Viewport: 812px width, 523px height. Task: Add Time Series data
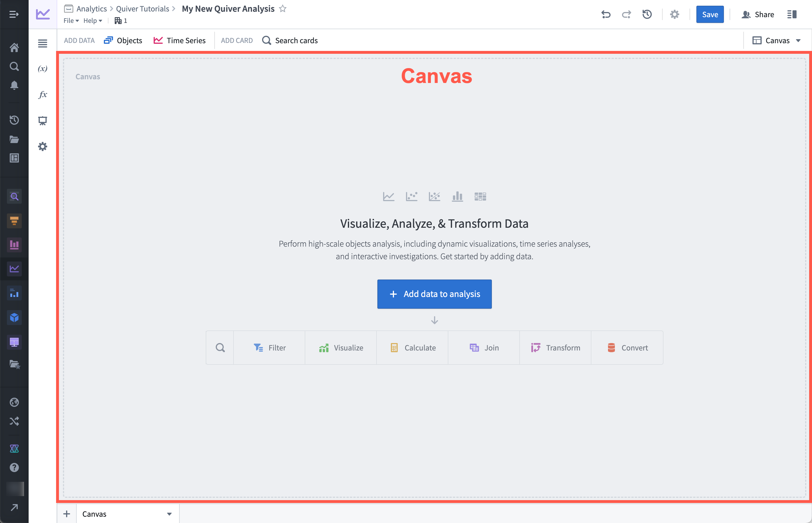click(179, 40)
